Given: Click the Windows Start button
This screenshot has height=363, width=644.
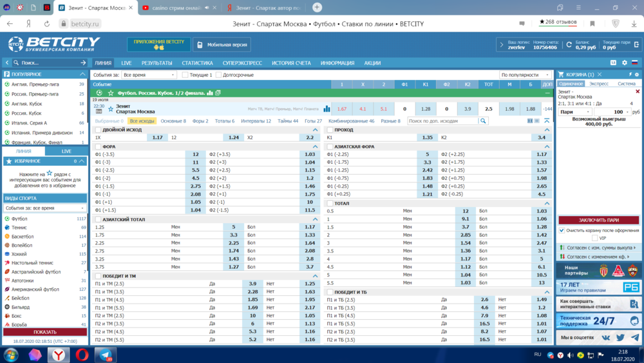Looking at the screenshot, I should pos(11,355).
